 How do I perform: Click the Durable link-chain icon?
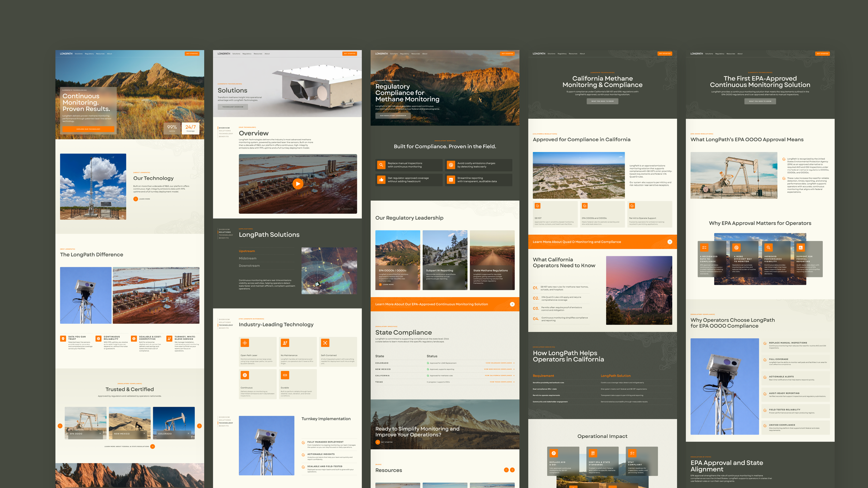(285, 375)
